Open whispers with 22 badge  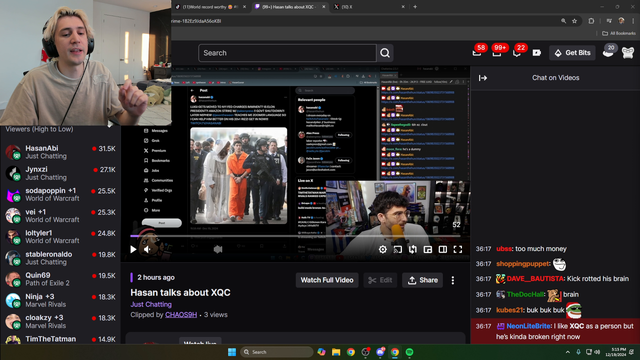517,53
